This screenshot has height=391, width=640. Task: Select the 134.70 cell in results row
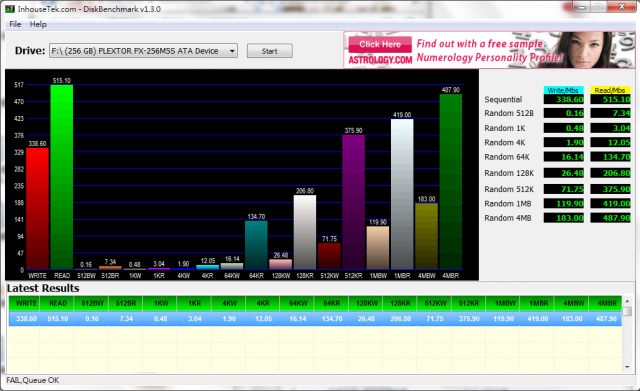(x=332, y=318)
